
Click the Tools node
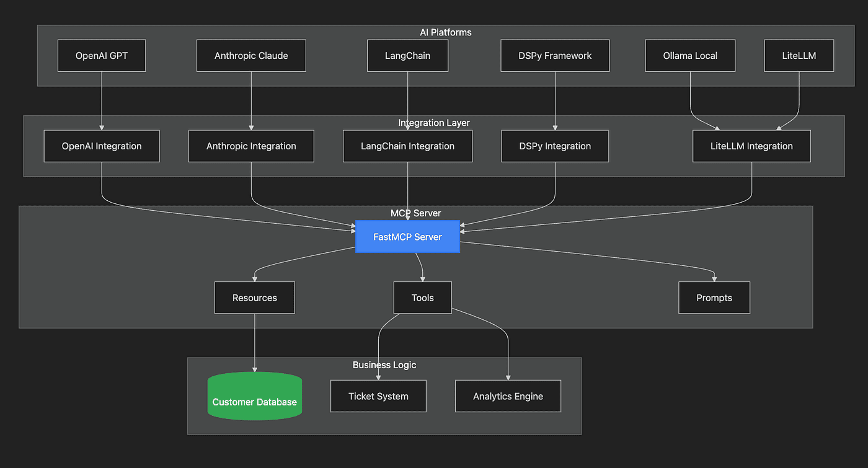click(422, 298)
